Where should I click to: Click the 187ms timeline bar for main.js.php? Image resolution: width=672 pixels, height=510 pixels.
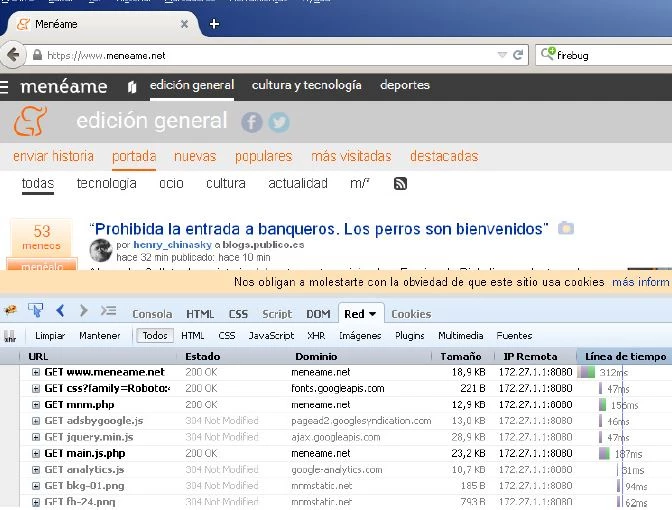pos(604,453)
